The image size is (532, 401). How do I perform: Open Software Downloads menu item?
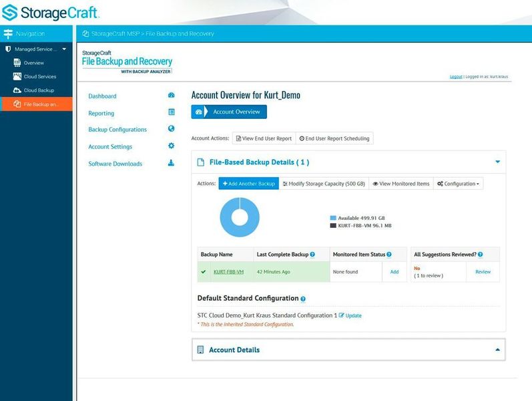[x=115, y=164]
